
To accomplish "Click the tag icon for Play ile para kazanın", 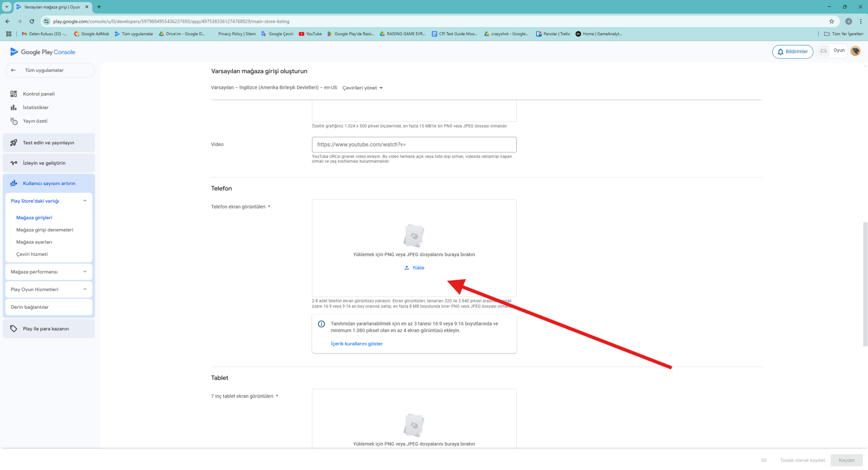I will [14, 329].
